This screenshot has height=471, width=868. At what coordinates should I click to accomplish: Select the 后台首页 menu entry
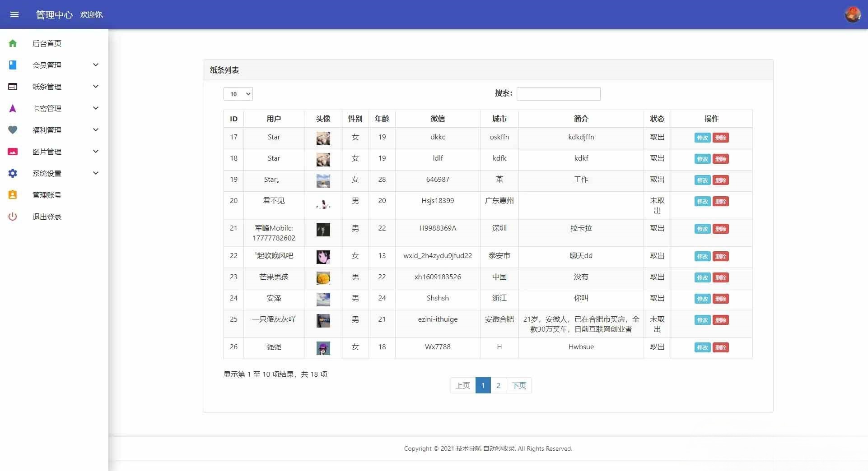tap(47, 43)
